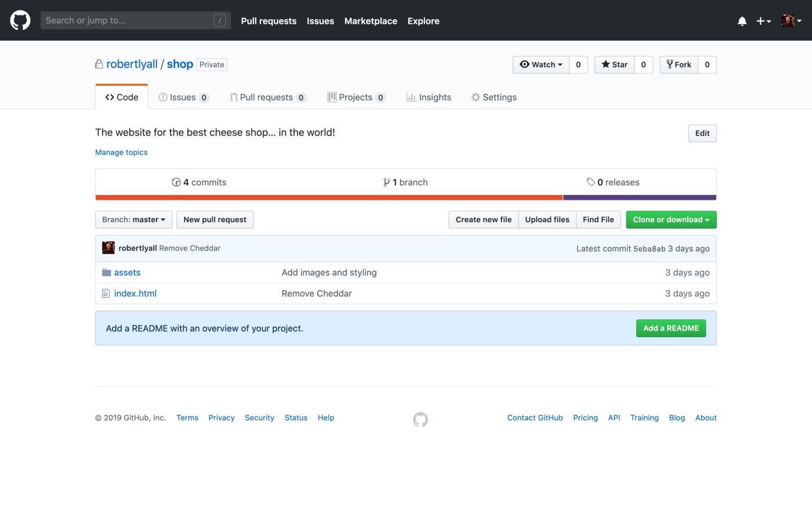Open Pricing footer link
The image size is (812, 508).
click(585, 417)
